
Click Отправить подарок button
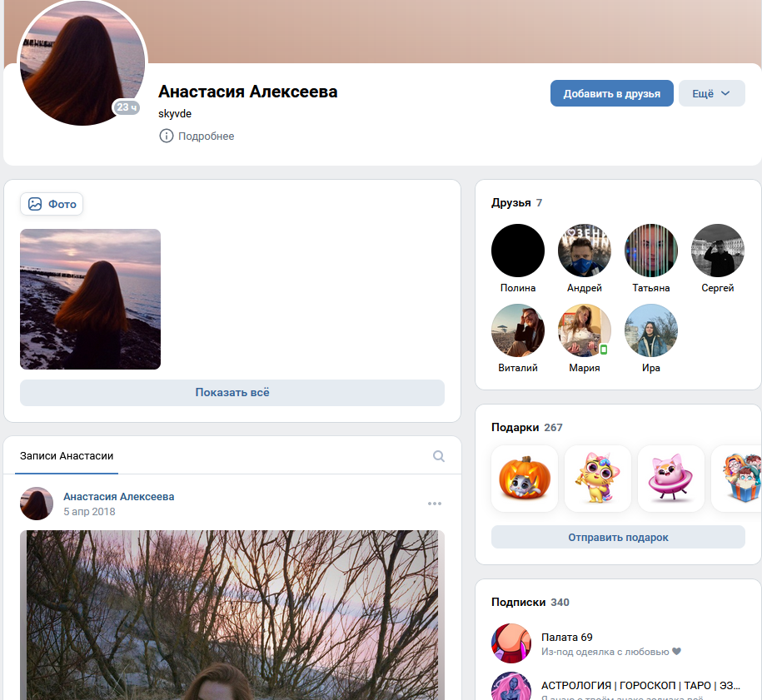click(x=618, y=537)
